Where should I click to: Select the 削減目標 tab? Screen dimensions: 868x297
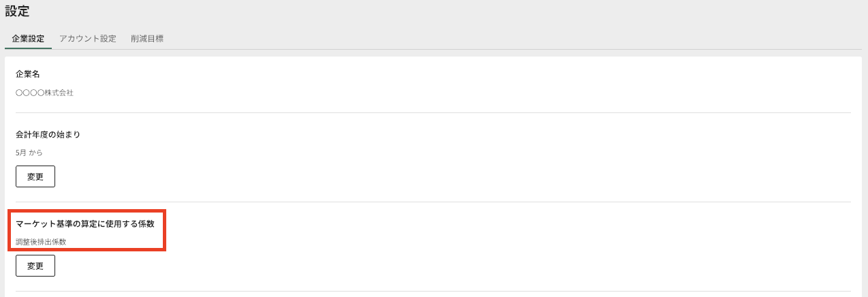coord(146,39)
